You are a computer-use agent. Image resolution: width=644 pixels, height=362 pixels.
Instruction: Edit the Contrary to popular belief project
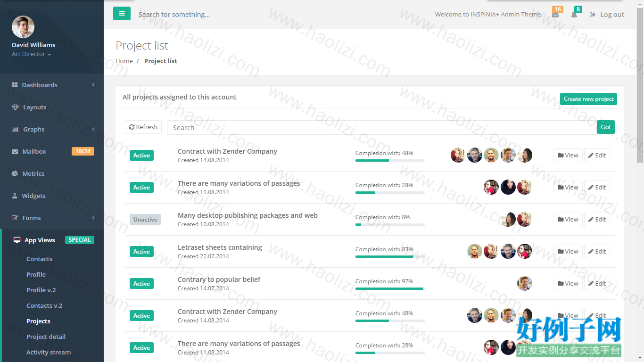(x=597, y=284)
